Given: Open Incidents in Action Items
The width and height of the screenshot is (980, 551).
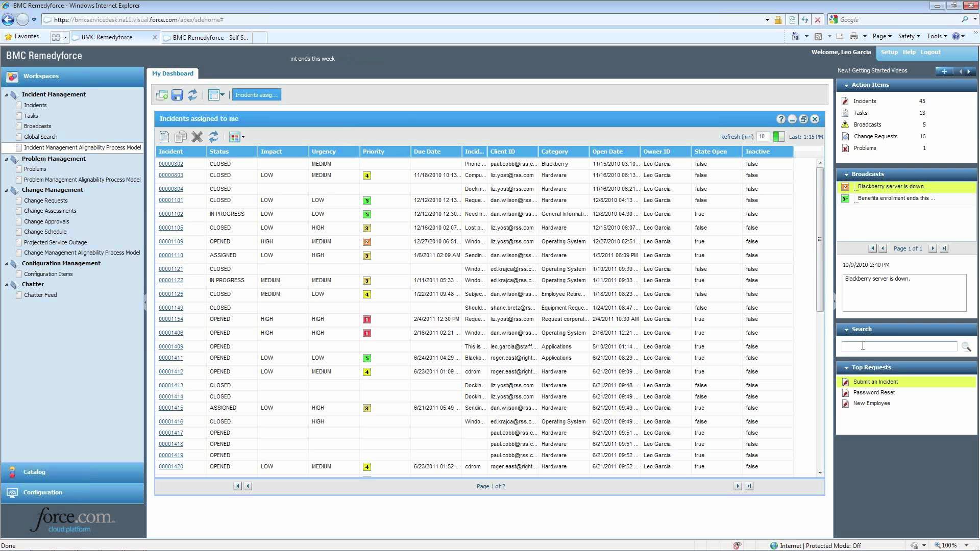Looking at the screenshot, I should tap(864, 101).
